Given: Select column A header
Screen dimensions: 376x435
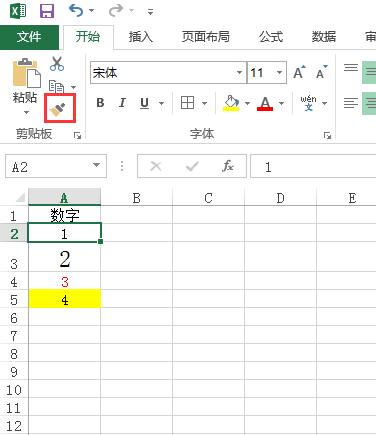Looking at the screenshot, I should tap(64, 197).
